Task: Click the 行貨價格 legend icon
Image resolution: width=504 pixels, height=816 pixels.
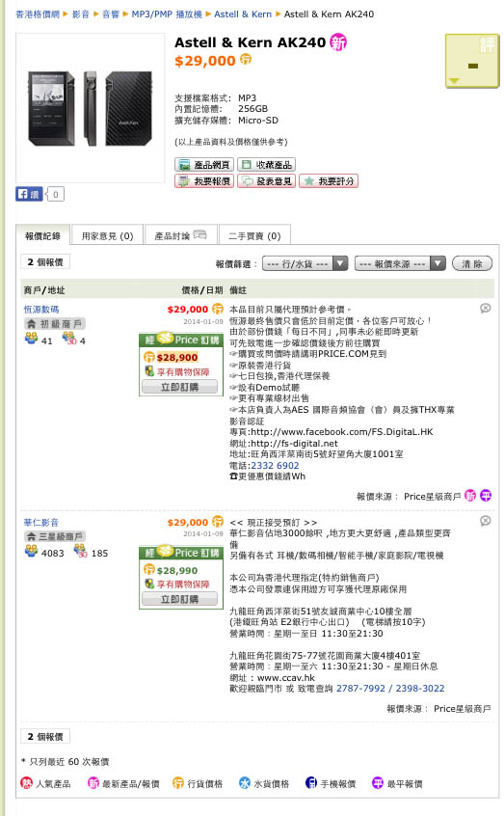Action: coord(178,783)
